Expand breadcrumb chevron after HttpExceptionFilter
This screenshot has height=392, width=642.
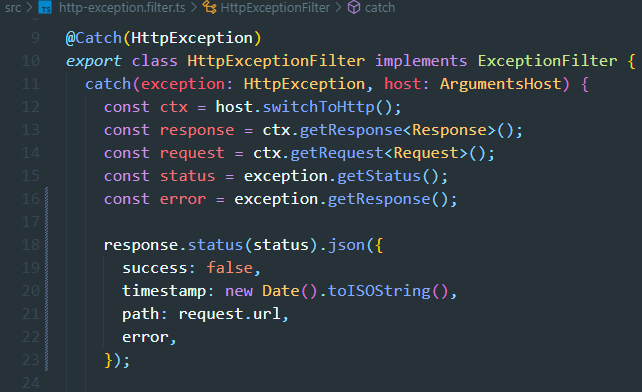pos(338,8)
